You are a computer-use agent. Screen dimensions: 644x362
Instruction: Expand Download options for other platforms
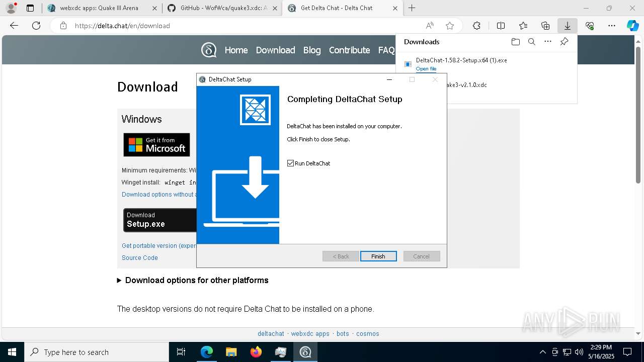(193, 281)
